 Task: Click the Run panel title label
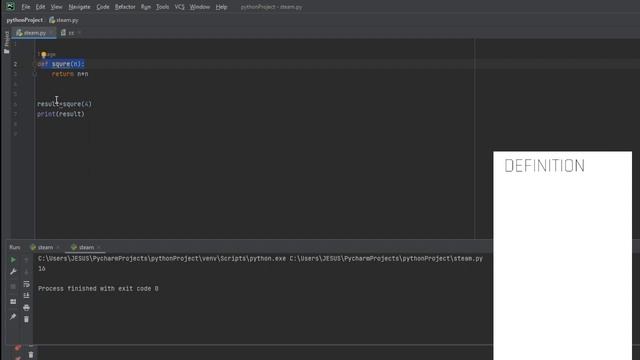tap(15, 247)
